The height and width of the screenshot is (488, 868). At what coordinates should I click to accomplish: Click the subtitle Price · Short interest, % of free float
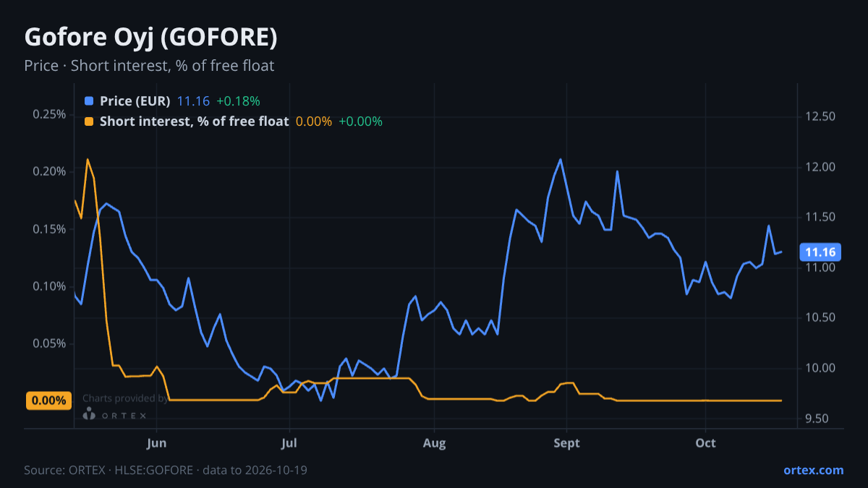click(x=149, y=66)
